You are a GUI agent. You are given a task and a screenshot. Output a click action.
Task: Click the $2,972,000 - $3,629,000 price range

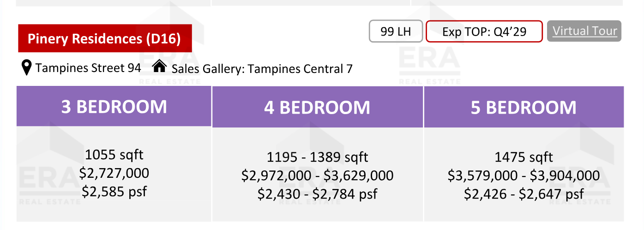click(318, 176)
